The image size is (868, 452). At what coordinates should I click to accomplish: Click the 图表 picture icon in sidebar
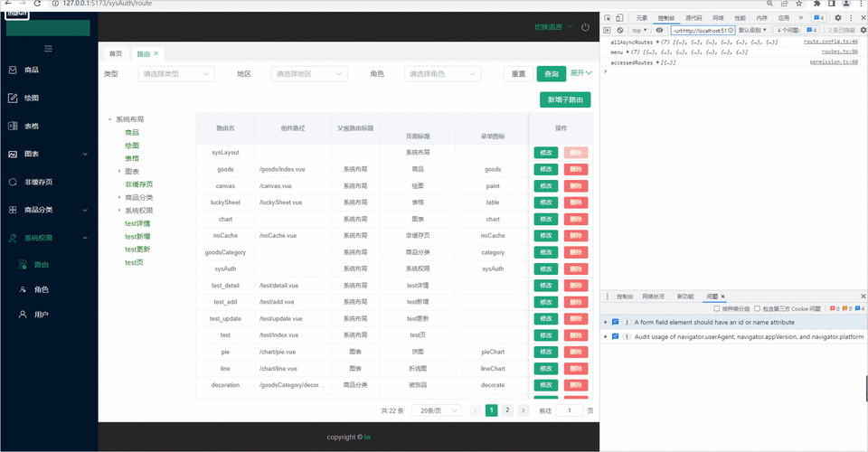coord(13,154)
